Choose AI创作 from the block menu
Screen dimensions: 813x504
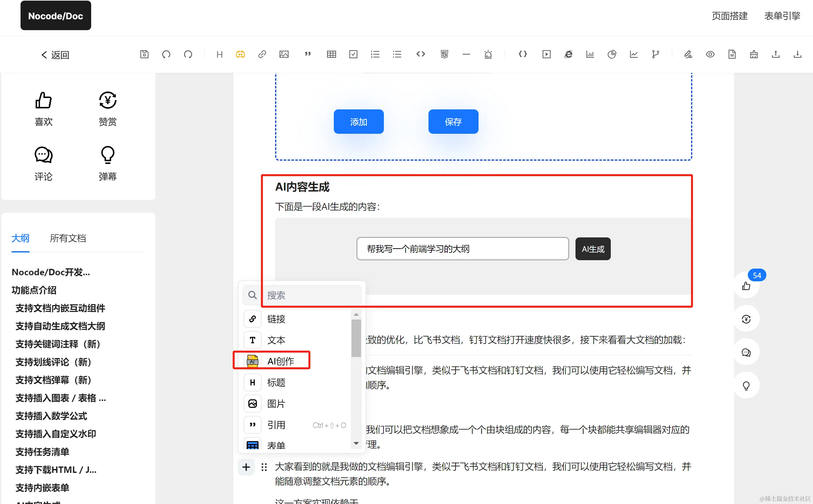click(280, 361)
